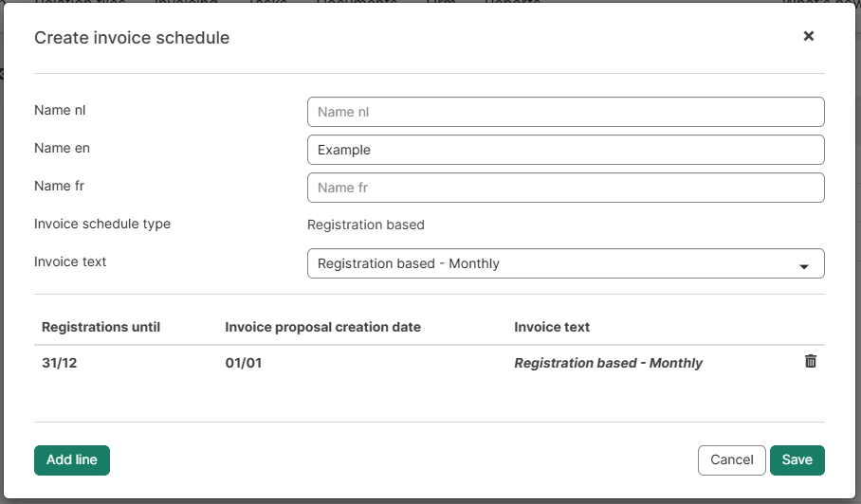Expand the Invoice text dropdown arrow
Viewport: 861px width, 504px height.
point(804,265)
